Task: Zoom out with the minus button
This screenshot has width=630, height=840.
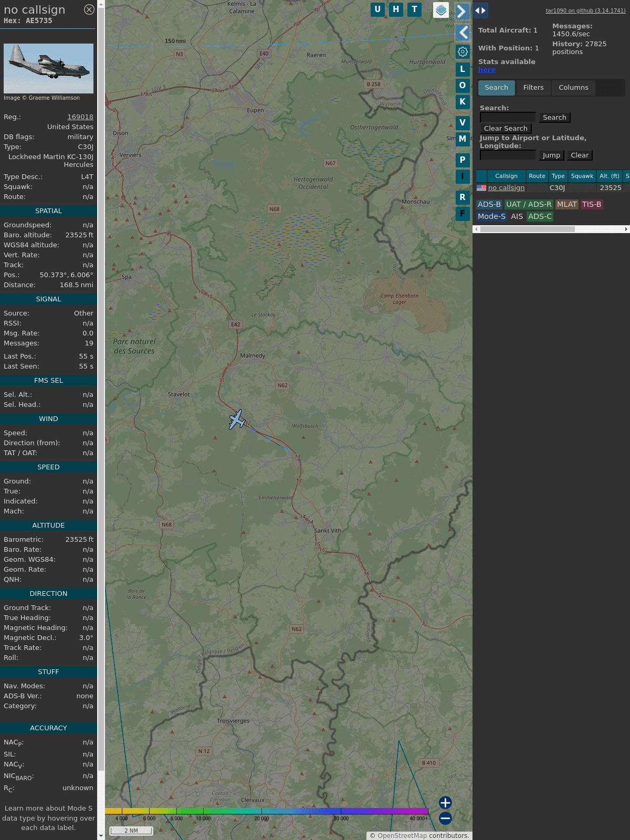Action: click(445, 818)
